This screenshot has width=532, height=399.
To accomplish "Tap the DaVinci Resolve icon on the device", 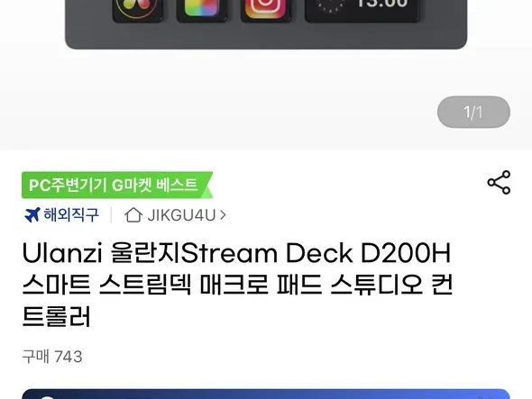I will tap(137, 10).
